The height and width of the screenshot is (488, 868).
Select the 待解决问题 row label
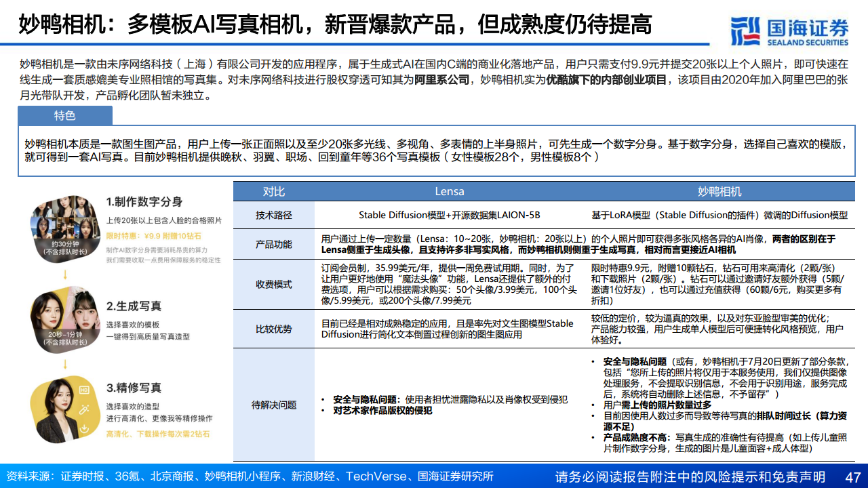tap(273, 405)
